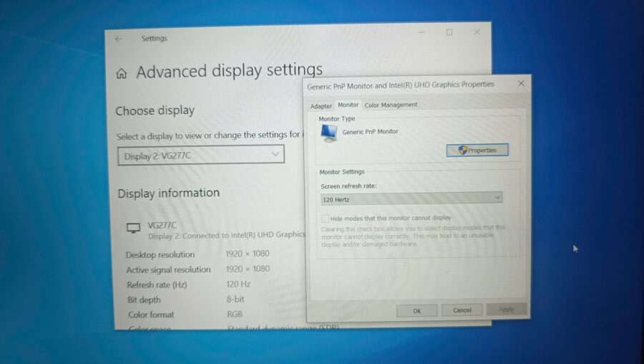Click Cancel in the properties dialog
The width and height of the screenshot is (644, 364).
pos(462,310)
